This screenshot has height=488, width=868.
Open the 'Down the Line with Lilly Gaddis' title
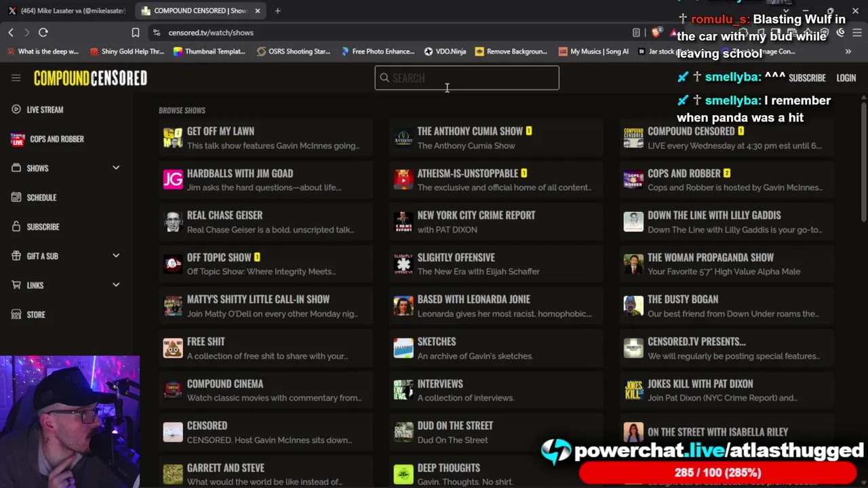pos(714,216)
